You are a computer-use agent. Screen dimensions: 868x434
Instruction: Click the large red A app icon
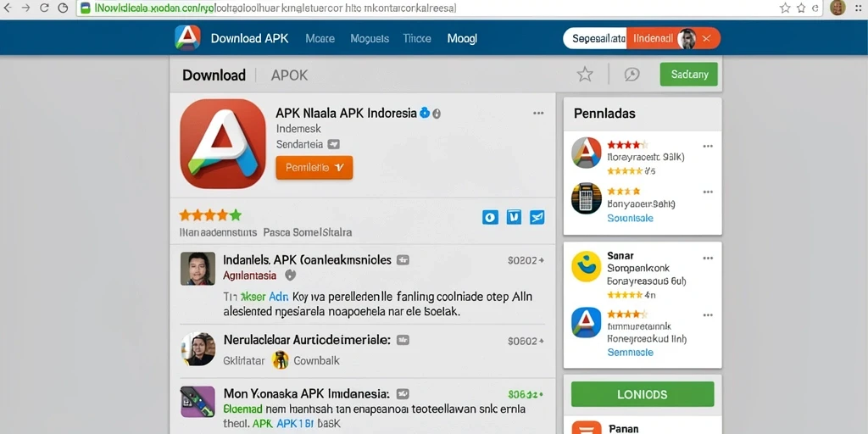coord(223,144)
